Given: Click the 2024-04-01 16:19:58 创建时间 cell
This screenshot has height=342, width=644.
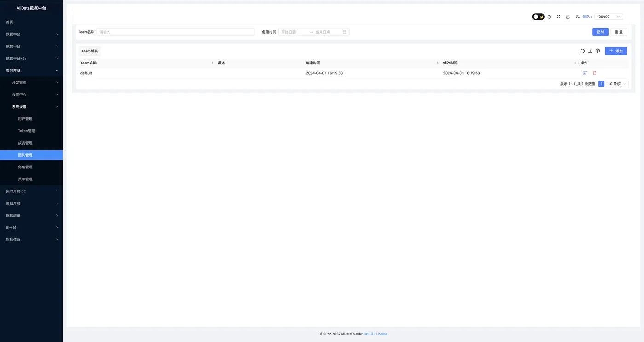Looking at the screenshot, I should (x=324, y=73).
